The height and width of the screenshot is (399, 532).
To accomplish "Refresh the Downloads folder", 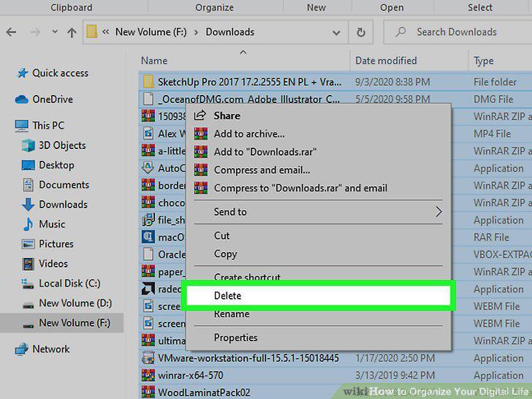I will click(361, 32).
